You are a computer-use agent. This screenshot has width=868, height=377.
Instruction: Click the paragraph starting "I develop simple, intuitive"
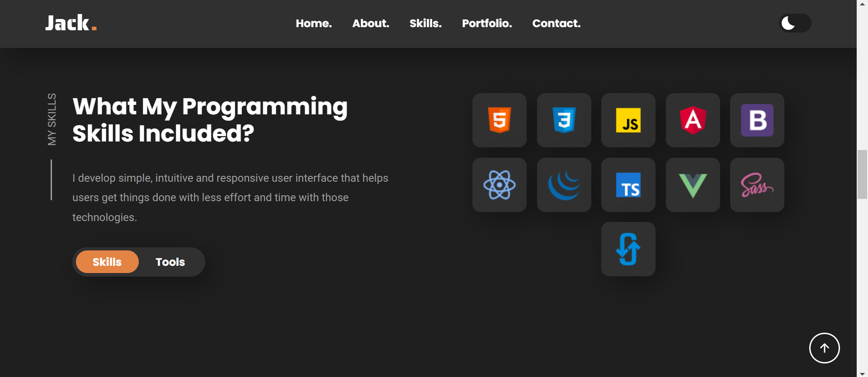(x=231, y=198)
